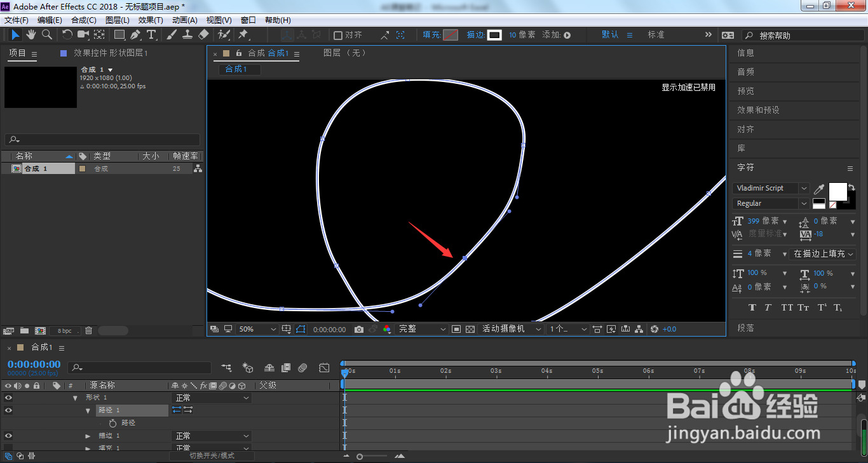Viewport: 868px width, 463px height.
Task: Toggle the 路径 stopwatch keyframing
Action: coord(113,423)
